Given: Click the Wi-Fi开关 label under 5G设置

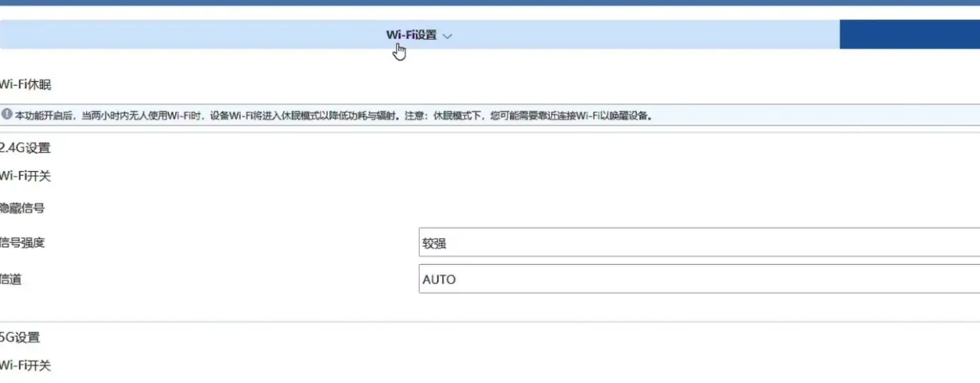Looking at the screenshot, I should tap(26, 366).
